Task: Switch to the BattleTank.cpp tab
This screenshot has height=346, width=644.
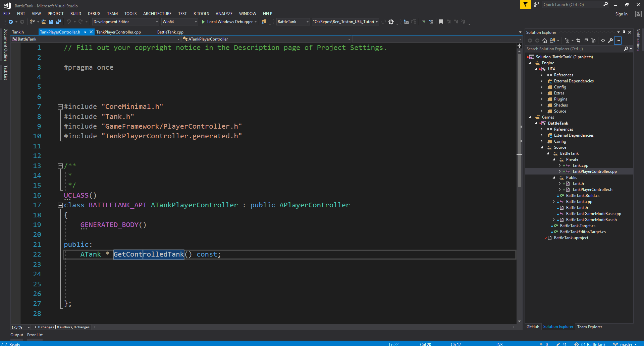Action: [x=170, y=32]
